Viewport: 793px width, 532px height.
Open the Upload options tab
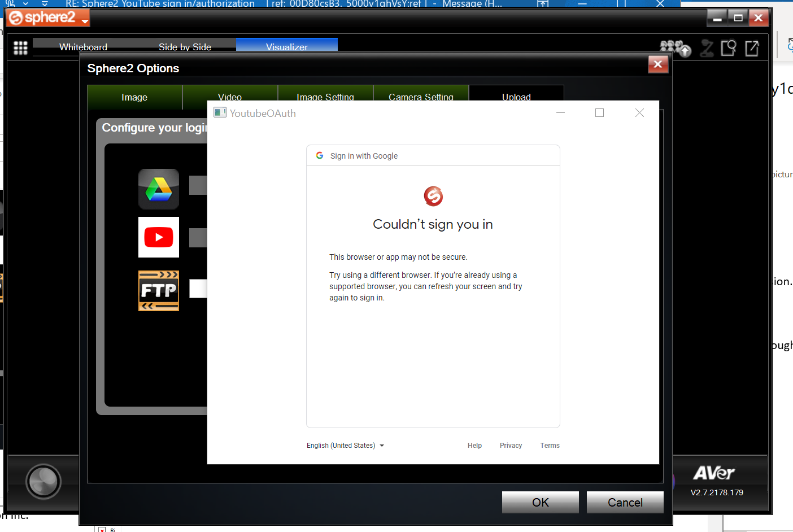516,94
